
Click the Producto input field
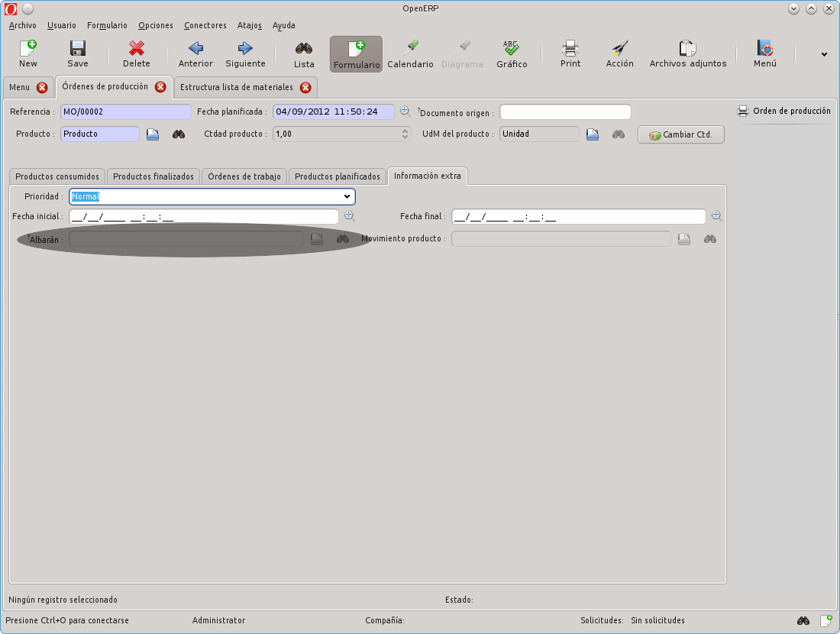click(99, 134)
